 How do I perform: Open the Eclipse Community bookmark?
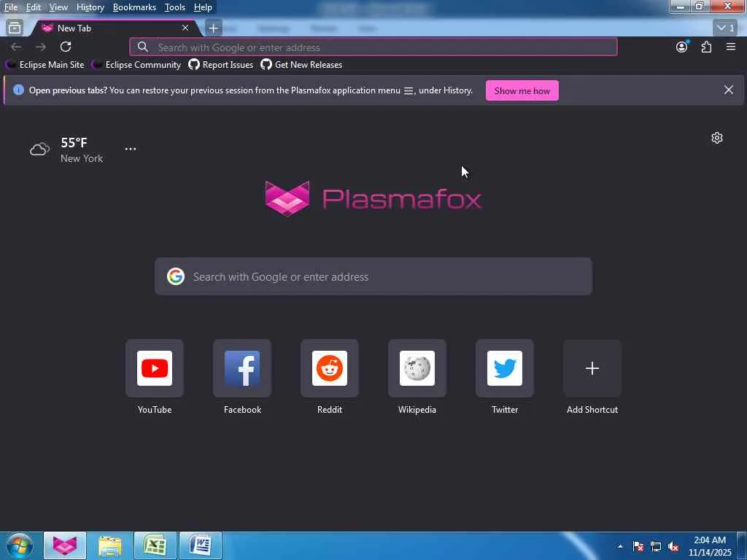click(x=136, y=65)
